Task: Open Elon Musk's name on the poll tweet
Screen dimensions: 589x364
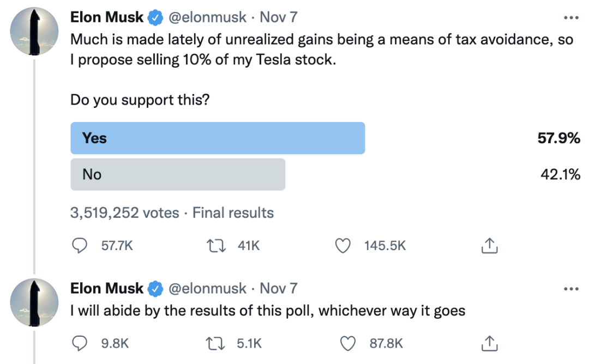Action: click(x=107, y=17)
